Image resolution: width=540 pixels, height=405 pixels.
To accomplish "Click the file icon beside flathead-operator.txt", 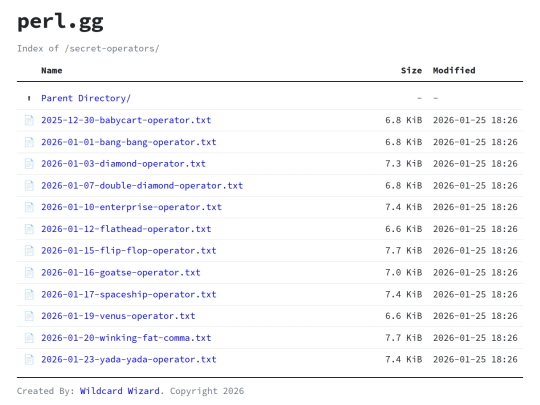I will (29, 229).
